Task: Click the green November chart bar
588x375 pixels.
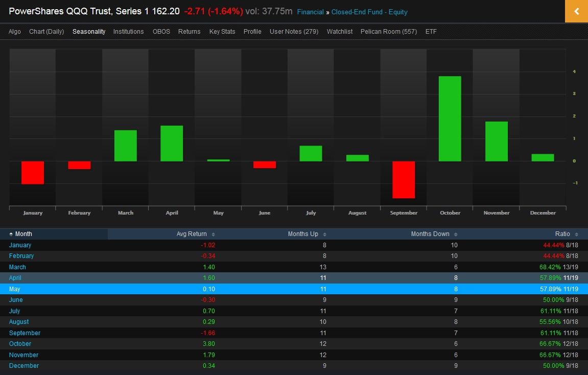Action: click(x=497, y=142)
